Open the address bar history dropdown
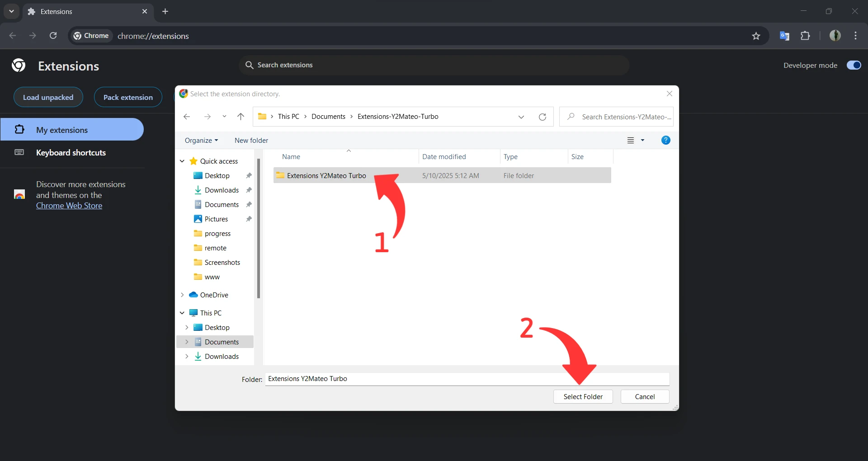Screen dimensions: 868x461 [x=521, y=117]
